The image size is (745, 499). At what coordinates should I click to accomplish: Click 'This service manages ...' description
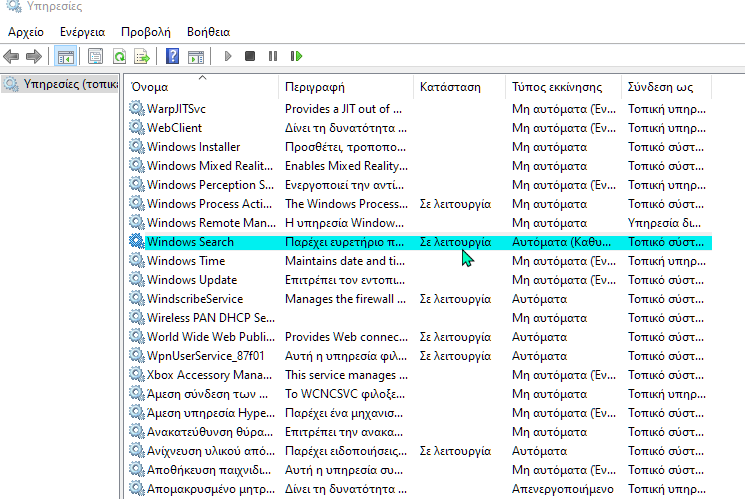(346, 375)
